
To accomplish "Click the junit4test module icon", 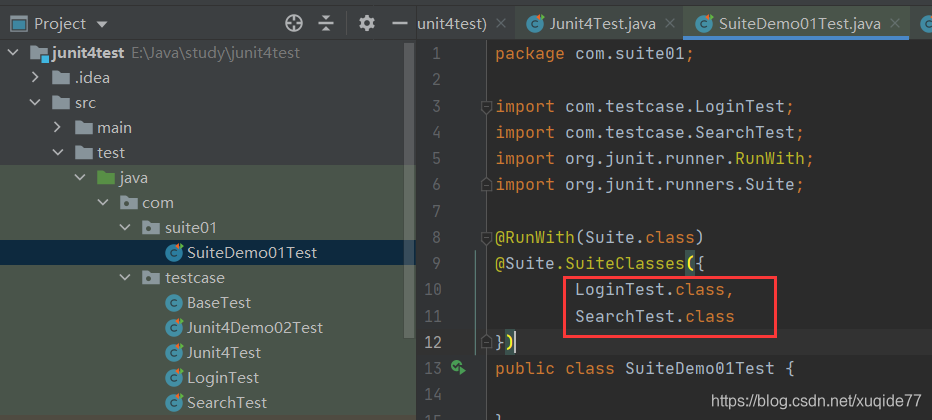I will click(x=39, y=53).
